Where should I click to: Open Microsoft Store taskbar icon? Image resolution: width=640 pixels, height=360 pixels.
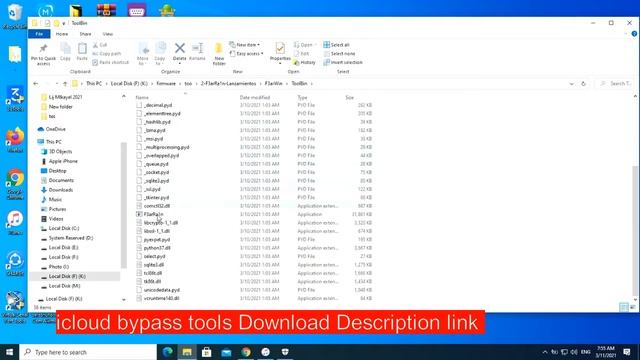(x=207, y=352)
